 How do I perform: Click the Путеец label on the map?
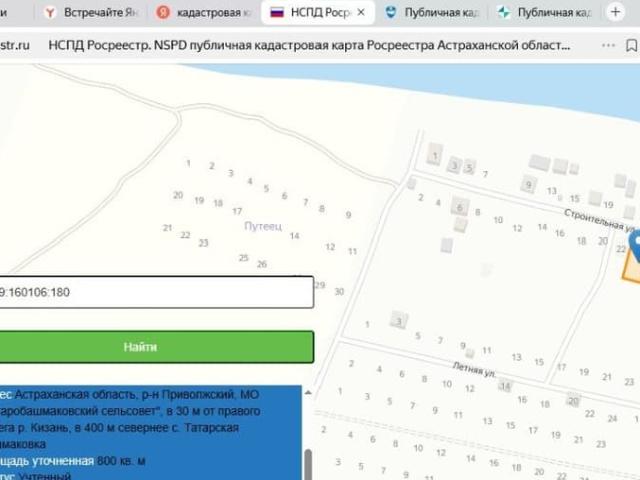[263, 226]
